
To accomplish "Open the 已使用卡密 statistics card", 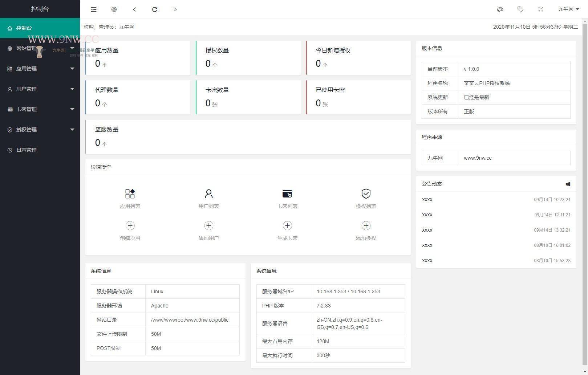I will pyautogui.click(x=358, y=97).
